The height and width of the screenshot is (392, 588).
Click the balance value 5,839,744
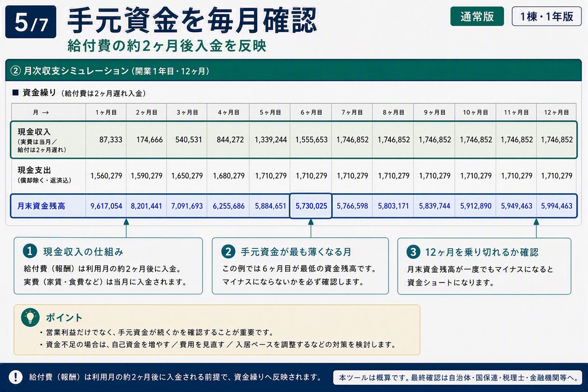click(x=434, y=206)
